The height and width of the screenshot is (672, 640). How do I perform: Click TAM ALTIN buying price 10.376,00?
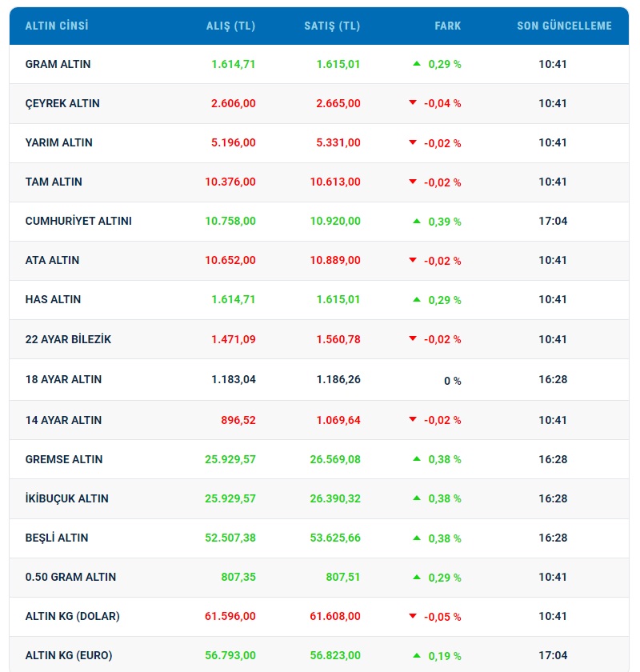pos(230,182)
